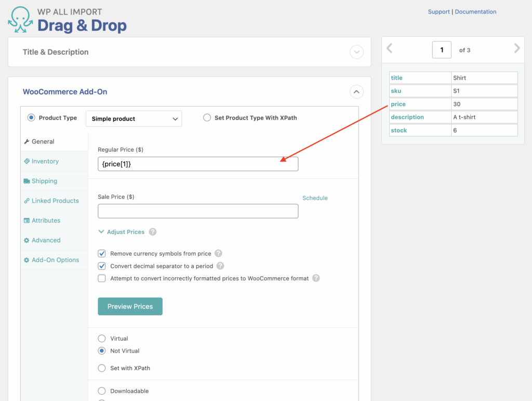Open the Simple product dropdown
The height and width of the screenshot is (401, 532).
coord(134,119)
